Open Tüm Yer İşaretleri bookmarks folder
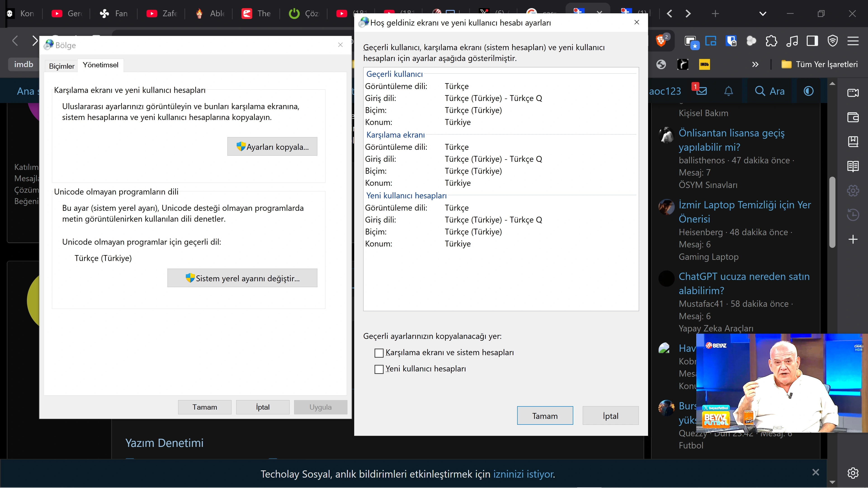This screenshot has height=488, width=868. point(819,64)
